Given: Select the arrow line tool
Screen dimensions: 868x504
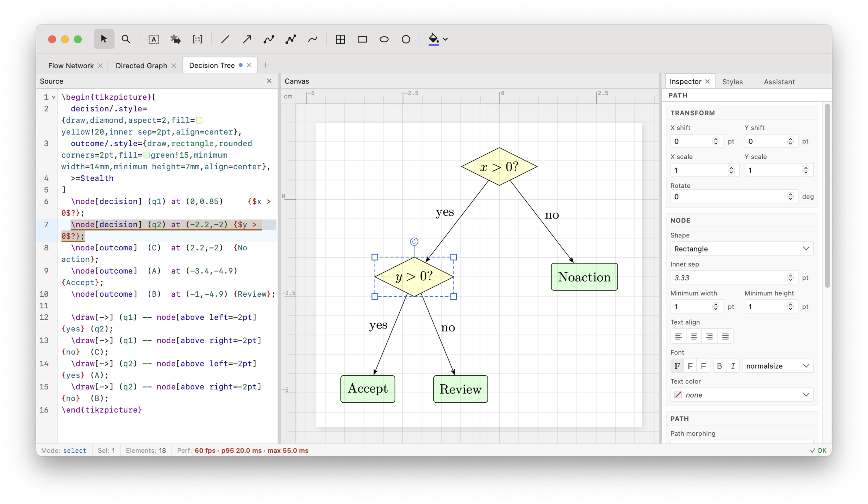Looking at the screenshot, I should point(247,39).
